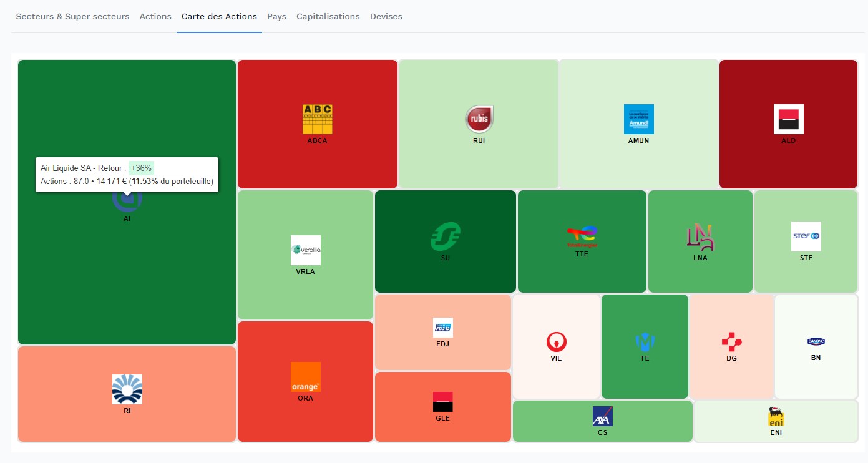Click the ALD ticker label
This screenshot has width=868, height=463.
click(789, 141)
